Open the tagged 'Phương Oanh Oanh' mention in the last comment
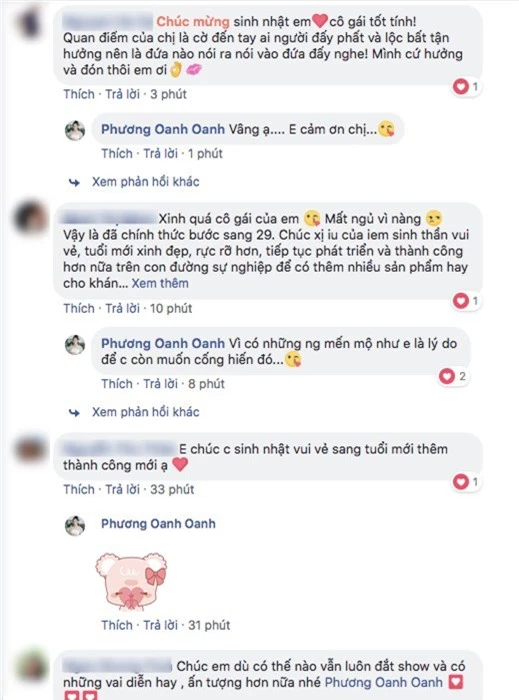Viewport: 519px width, 700px height. (x=384, y=682)
